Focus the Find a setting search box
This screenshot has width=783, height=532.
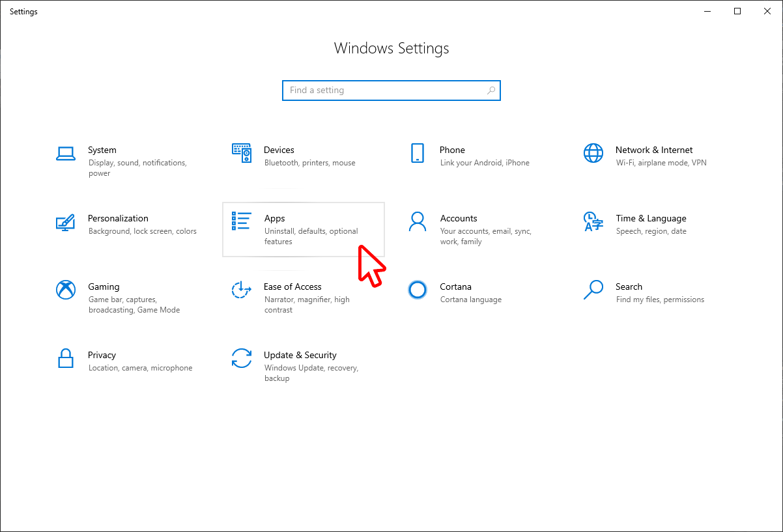pyautogui.click(x=391, y=91)
